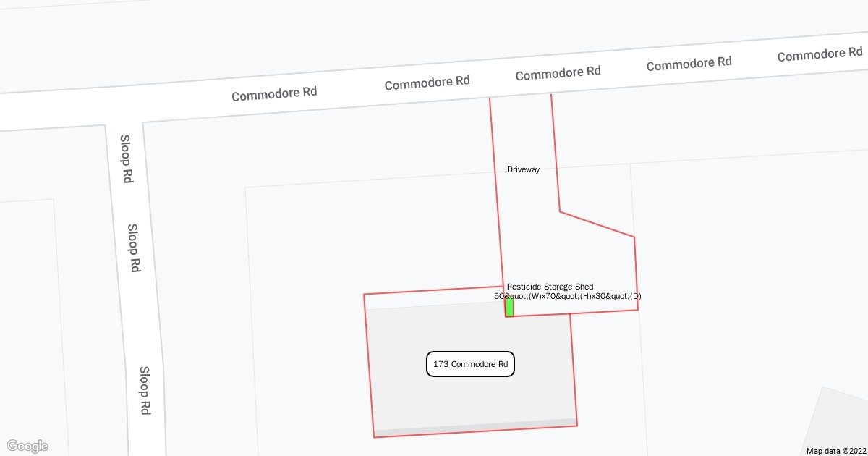The height and width of the screenshot is (456, 868).
Task: Click the Driveway text label
Action: 523,170
